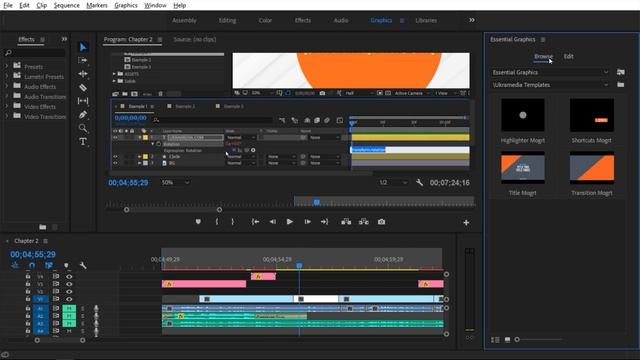640x360 pixels.
Task: Open the Sequence menu
Action: pyautogui.click(x=67, y=5)
